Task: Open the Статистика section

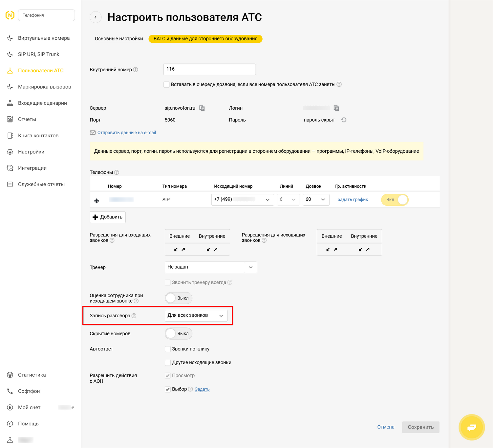Action: click(32, 374)
